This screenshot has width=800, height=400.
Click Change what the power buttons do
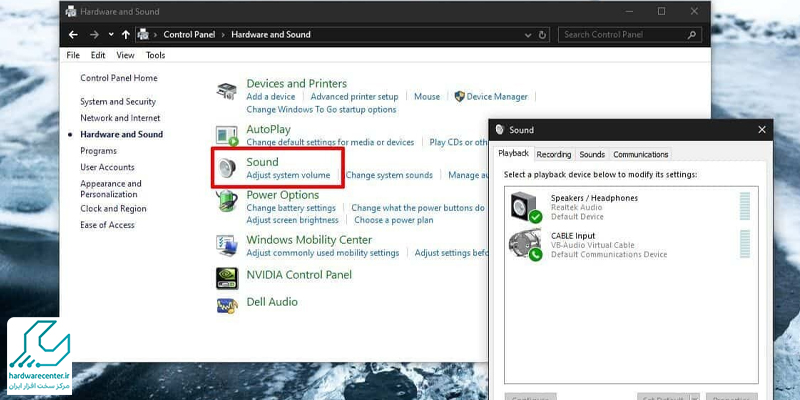point(418,208)
